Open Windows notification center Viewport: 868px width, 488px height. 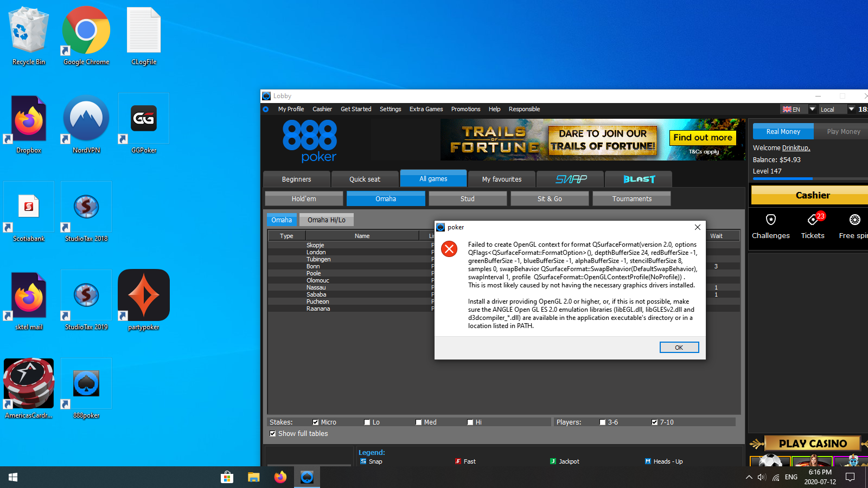pos(851,477)
